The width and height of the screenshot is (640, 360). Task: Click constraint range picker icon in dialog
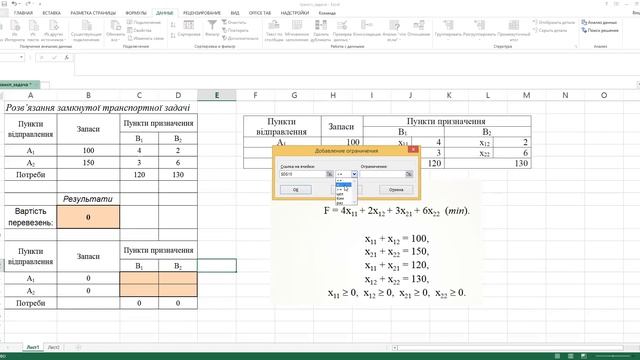click(x=409, y=174)
